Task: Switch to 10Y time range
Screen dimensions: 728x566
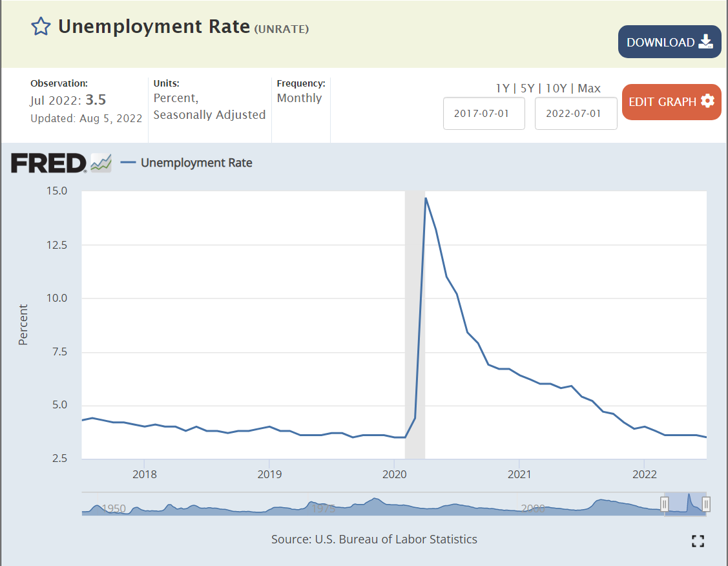Action: 557,89
